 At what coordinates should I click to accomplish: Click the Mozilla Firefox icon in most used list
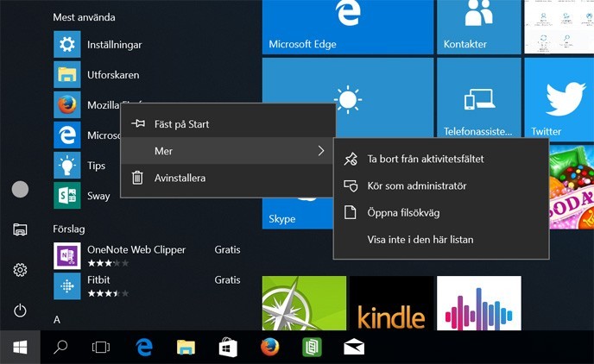click(x=67, y=105)
